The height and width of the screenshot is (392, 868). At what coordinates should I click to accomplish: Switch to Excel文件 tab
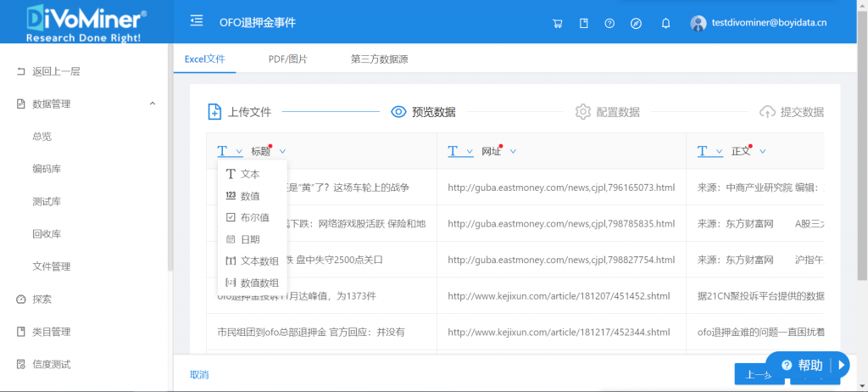click(x=205, y=59)
